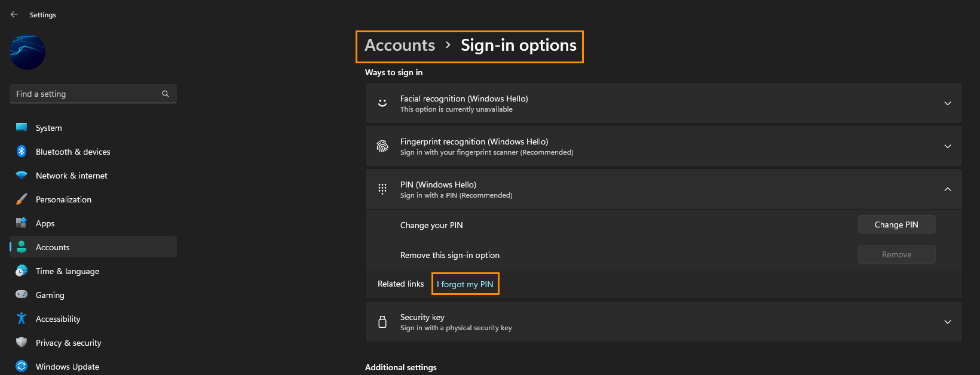Click Facial recognition (Windows Hello) label
Viewport: 980px width, 375px height.
tap(464, 99)
